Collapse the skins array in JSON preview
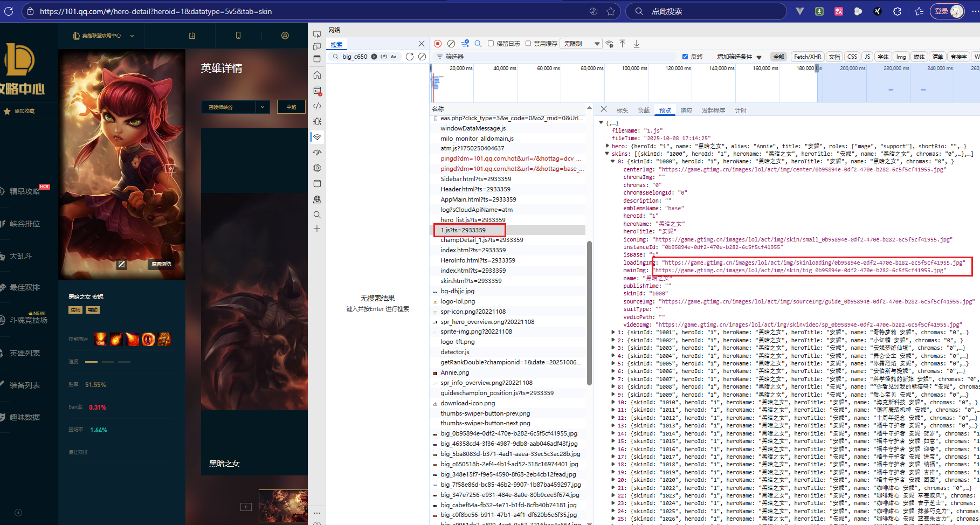This screenshot has height=525, width=980. (x=608, y=154)
